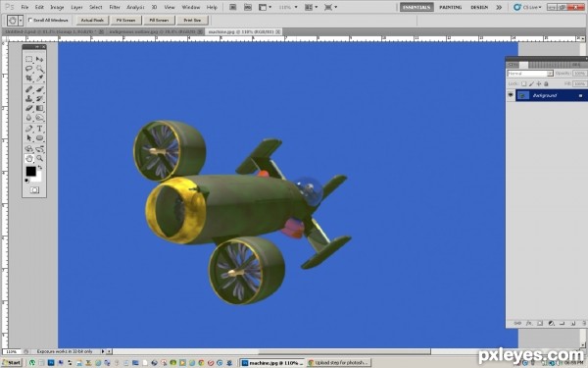Hide the Background layer eye icon
The image size is (588, 368).
click(x=511, y=95)
